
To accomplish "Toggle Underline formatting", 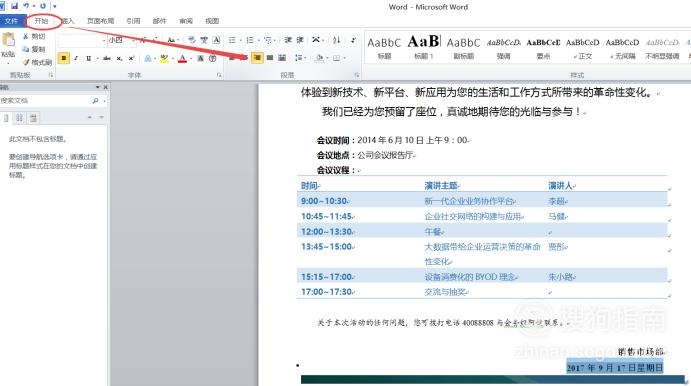I will coord(88,58).
